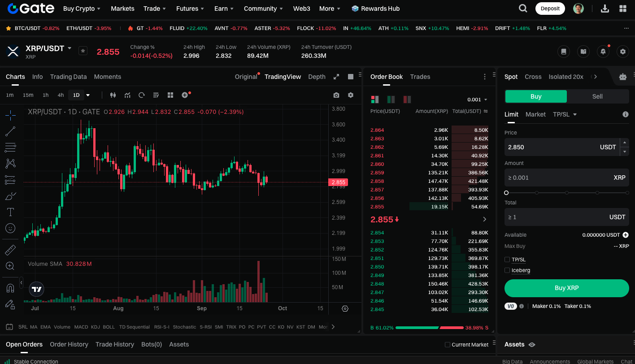
Task: Select the 4h interval
Action: (x=61, y=95)
